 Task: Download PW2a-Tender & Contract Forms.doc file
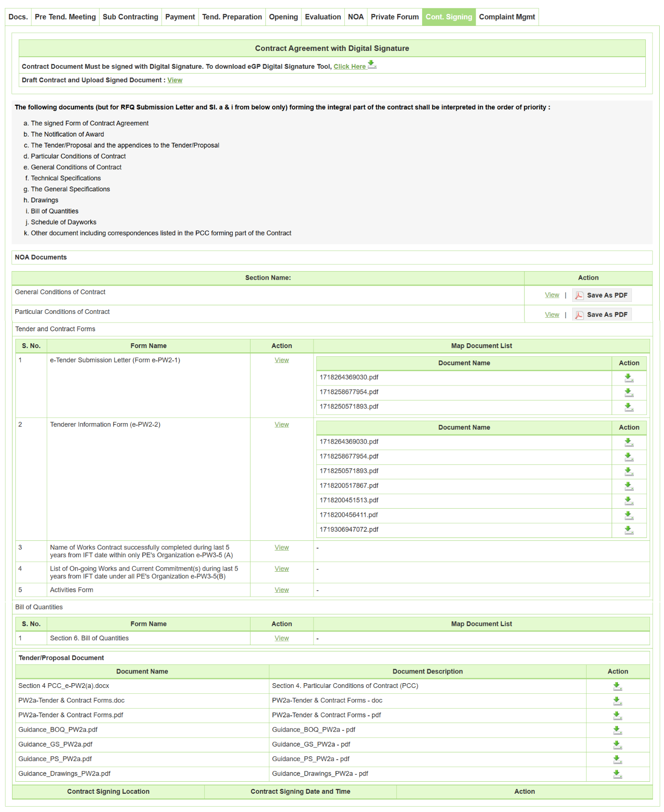pos(618,701)
